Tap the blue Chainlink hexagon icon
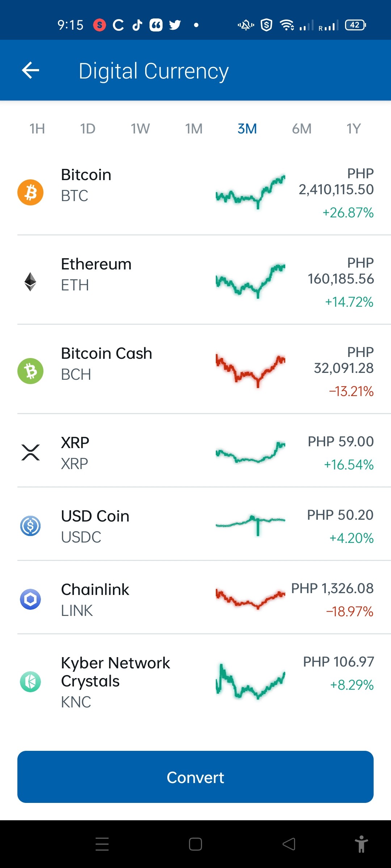 [x=30, y=599]
